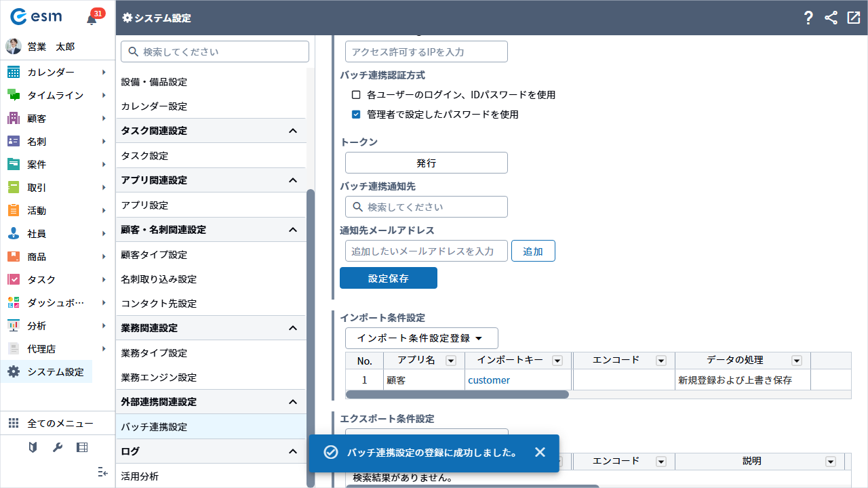Click the film strip icon in sidebar footer

pyautogui.click(x=82, y=447)
